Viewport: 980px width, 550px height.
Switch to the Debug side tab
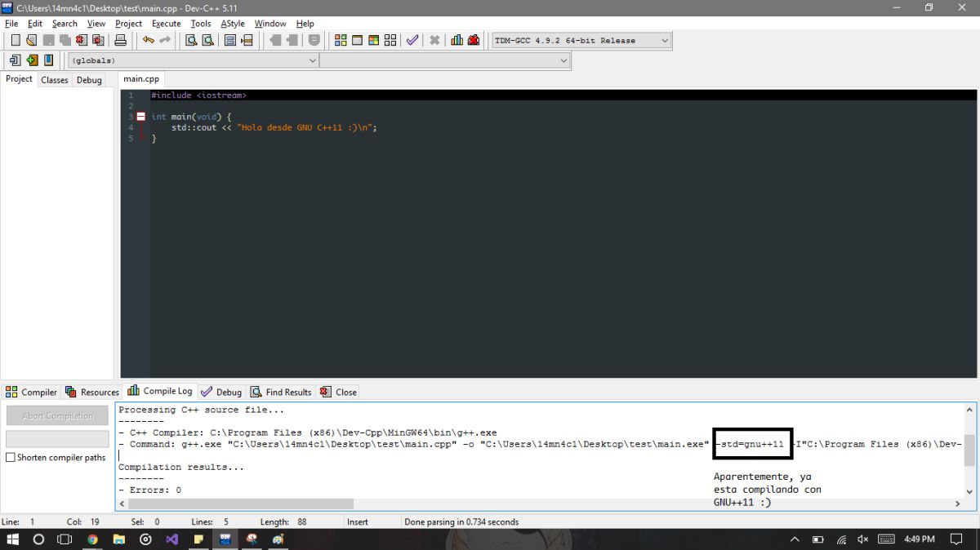[x=89, y=80]
